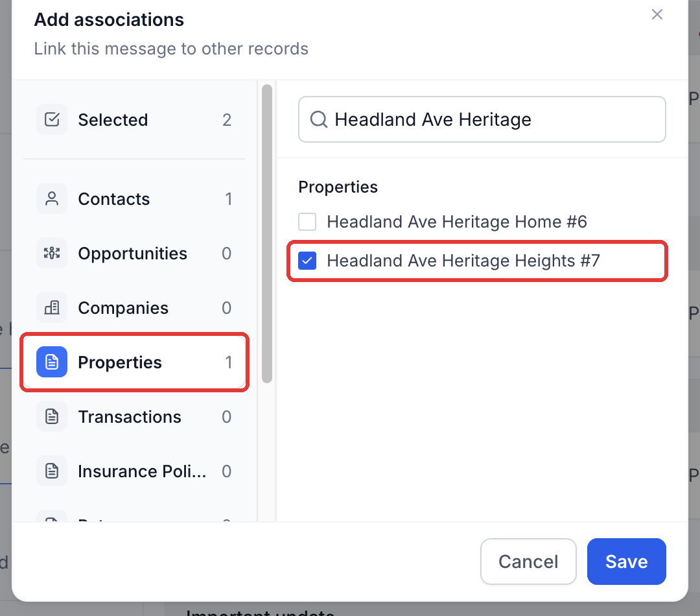Viewport: 700px width, 616px height.
Task: Open the Selected tab label
Action: pyautogui.click(x=113, y=120)
